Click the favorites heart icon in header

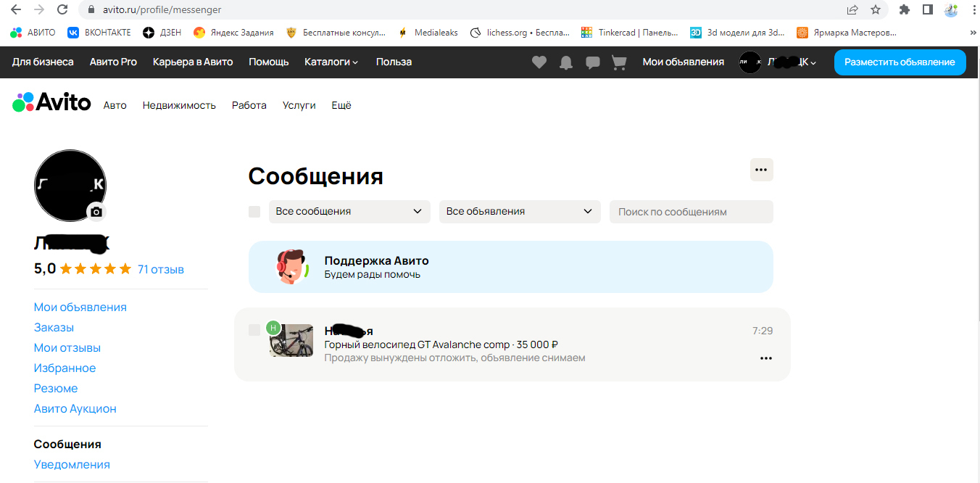coord(539,62)
